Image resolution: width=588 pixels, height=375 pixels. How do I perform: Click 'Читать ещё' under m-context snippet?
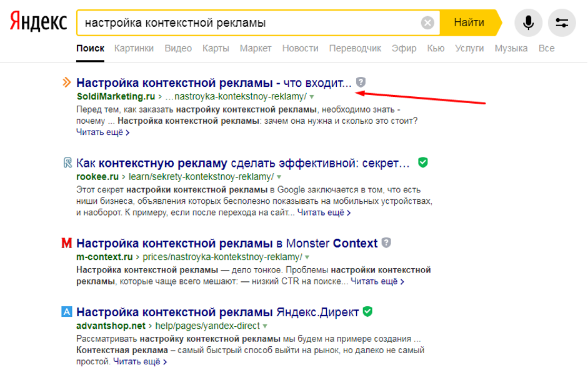click(x=377, y=282)
